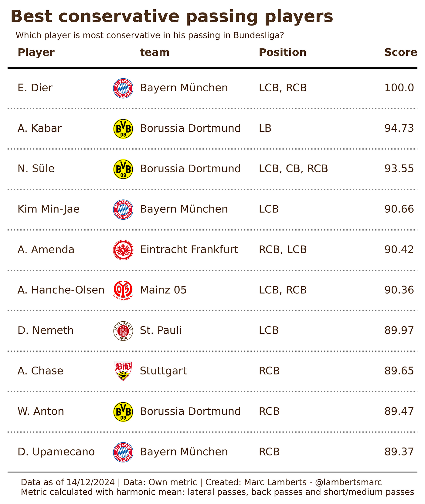This screenshot has width=425, height=504.
Task: Click the 100.0 score of E. Dier
Action: (x=399, y=88)
